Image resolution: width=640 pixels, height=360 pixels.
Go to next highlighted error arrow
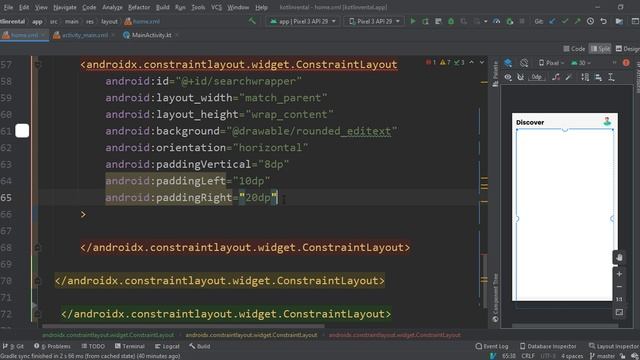[482, 62]
